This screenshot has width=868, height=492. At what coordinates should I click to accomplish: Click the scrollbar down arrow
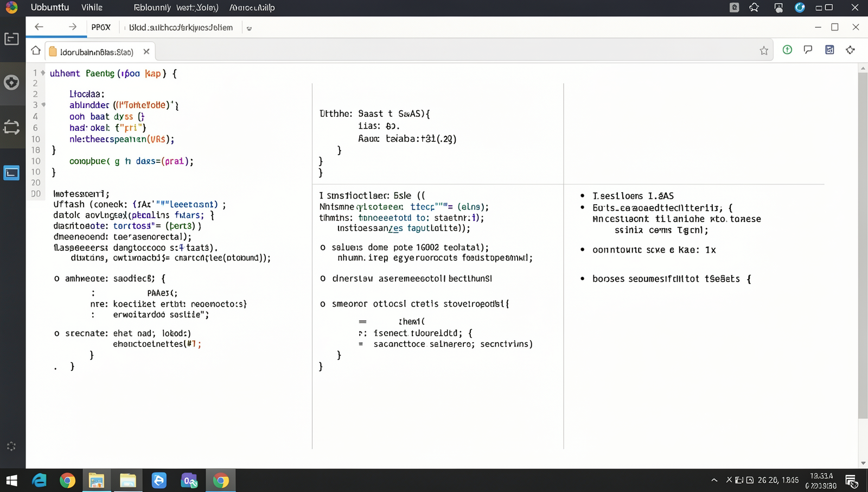[x=863, y=463]
